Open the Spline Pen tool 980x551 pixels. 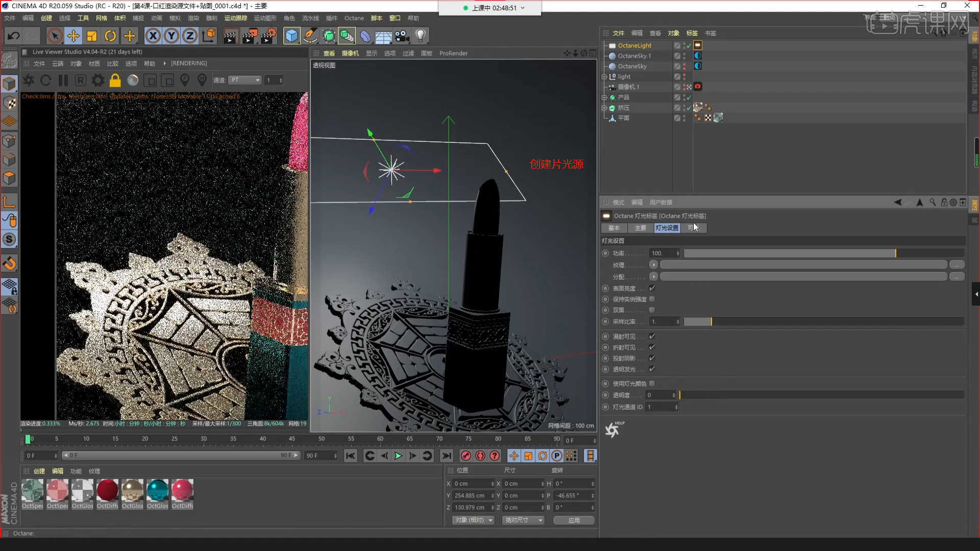(x=310, y=36)
